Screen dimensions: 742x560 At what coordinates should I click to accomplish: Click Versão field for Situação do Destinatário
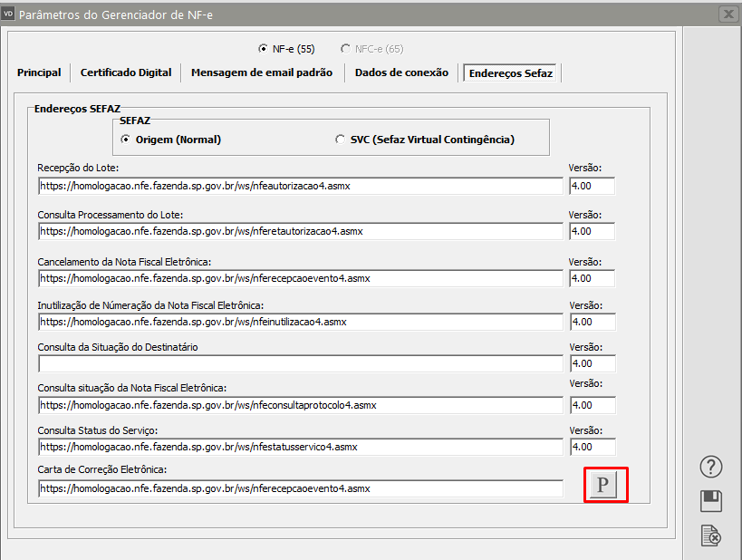click(x=593, y=363)
